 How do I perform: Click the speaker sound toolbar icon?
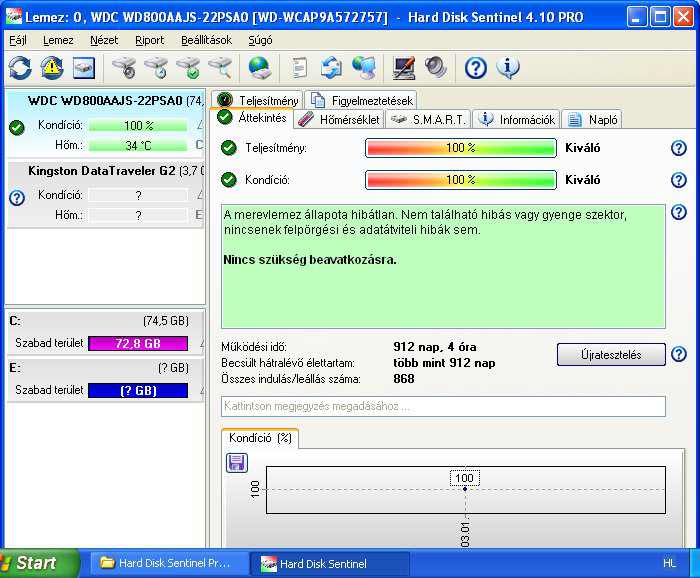click(x=436, y=68)
